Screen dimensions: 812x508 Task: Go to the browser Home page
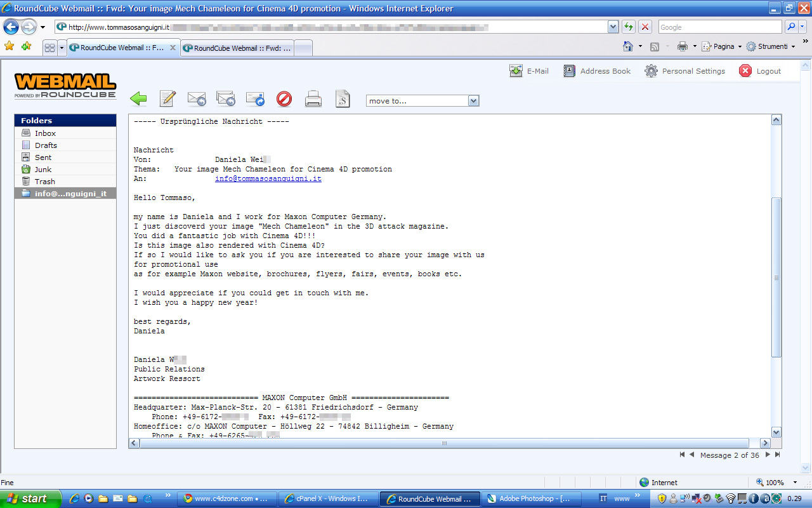pyautogui.click(x=628, y=46)
